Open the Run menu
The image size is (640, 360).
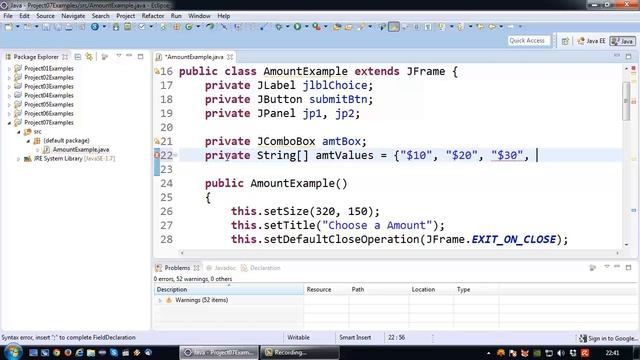[x=176, y=16]
